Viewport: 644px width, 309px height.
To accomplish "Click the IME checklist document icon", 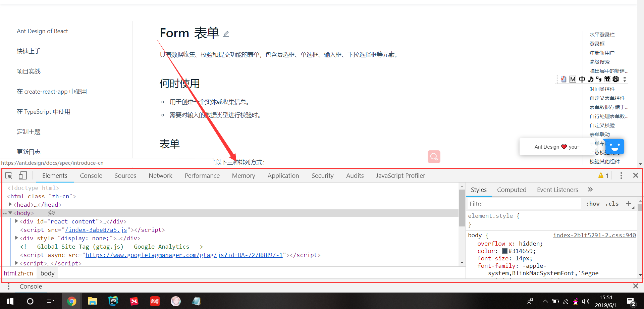I will tap(563, 79).
